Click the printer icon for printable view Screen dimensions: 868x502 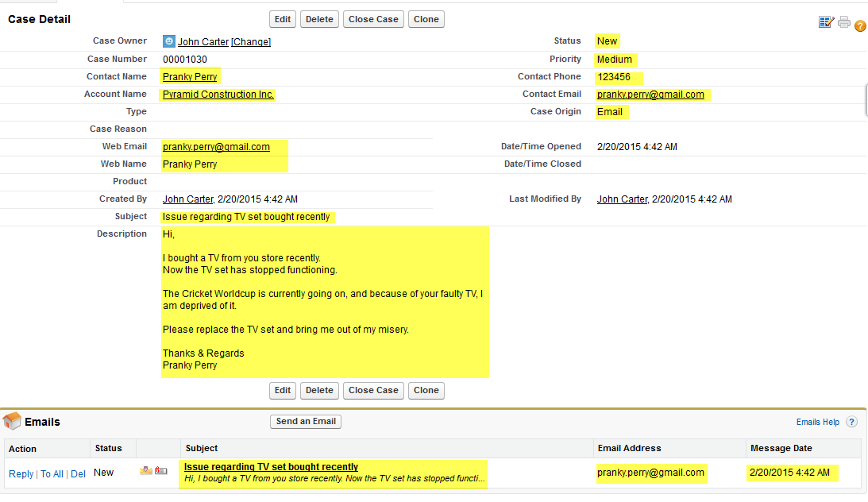click(844, 22)
